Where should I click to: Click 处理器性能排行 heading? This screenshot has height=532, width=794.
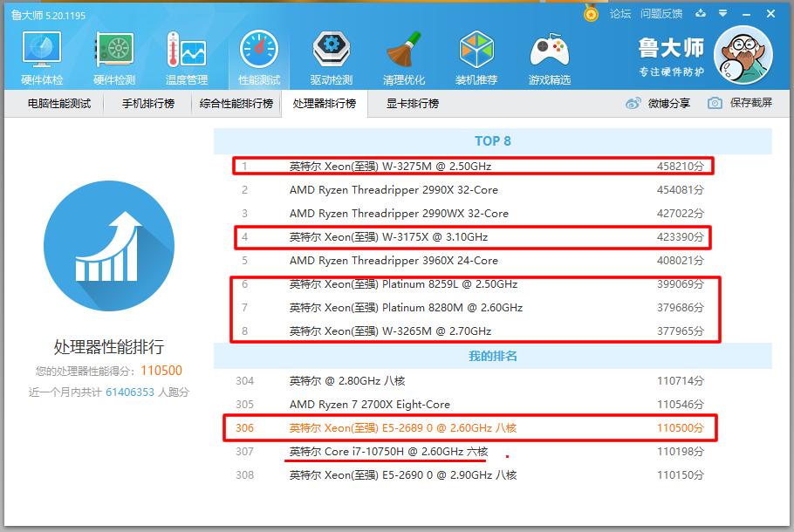[x=109, y=347]
